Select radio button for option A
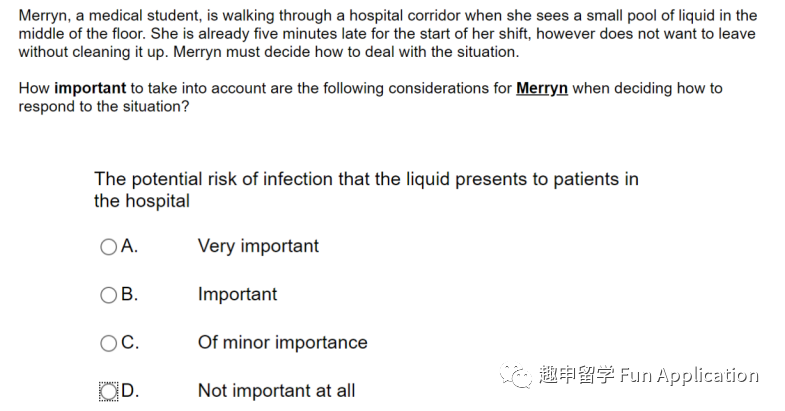785x411 pixels. point(108,247)
